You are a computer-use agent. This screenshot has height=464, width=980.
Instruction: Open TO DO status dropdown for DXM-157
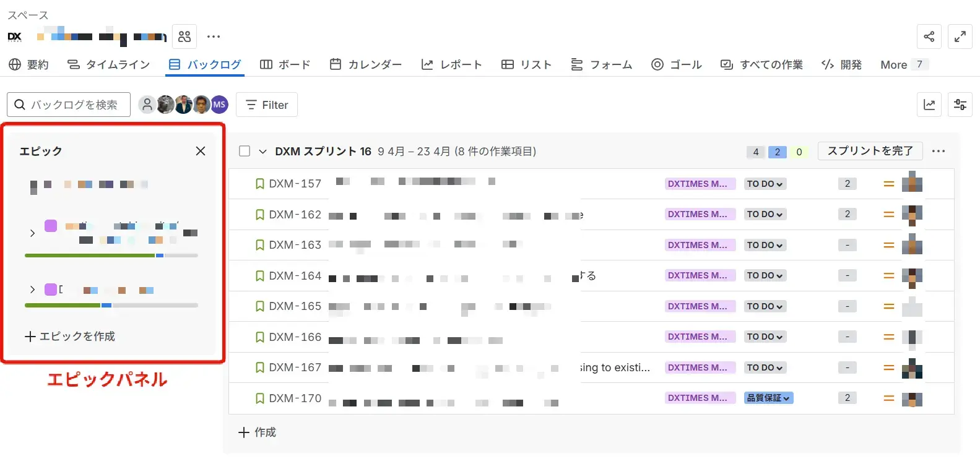[765, 184]
